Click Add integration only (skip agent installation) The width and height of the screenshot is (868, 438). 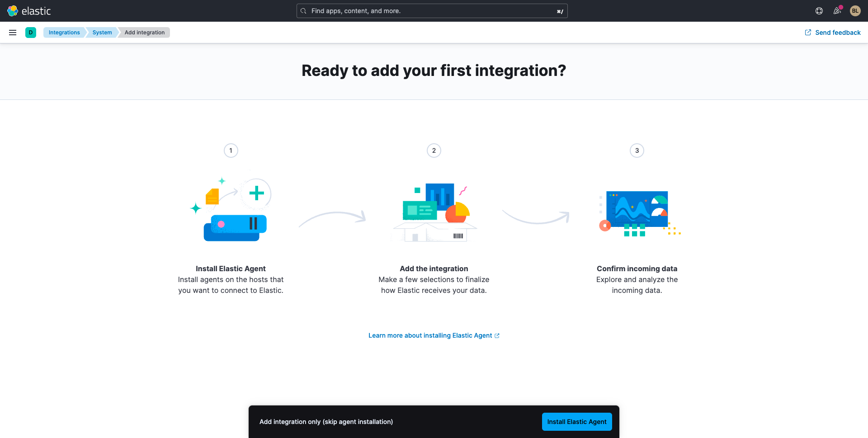click(326, 422)
